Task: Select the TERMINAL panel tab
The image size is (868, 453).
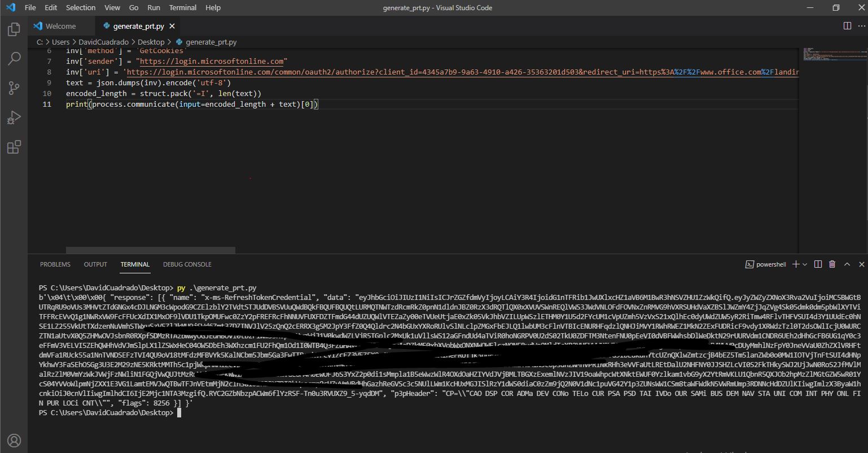Action: 135,264
